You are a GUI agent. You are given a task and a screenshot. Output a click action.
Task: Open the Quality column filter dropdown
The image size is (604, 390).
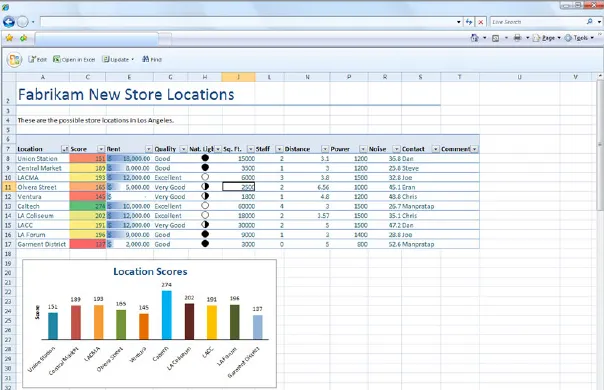tap(183, 149)
